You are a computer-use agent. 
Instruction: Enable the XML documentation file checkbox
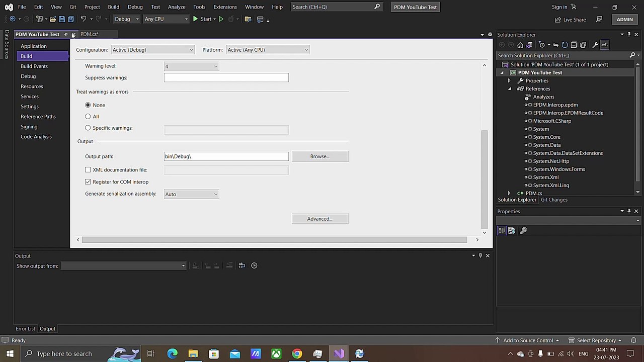coord(88,170)
